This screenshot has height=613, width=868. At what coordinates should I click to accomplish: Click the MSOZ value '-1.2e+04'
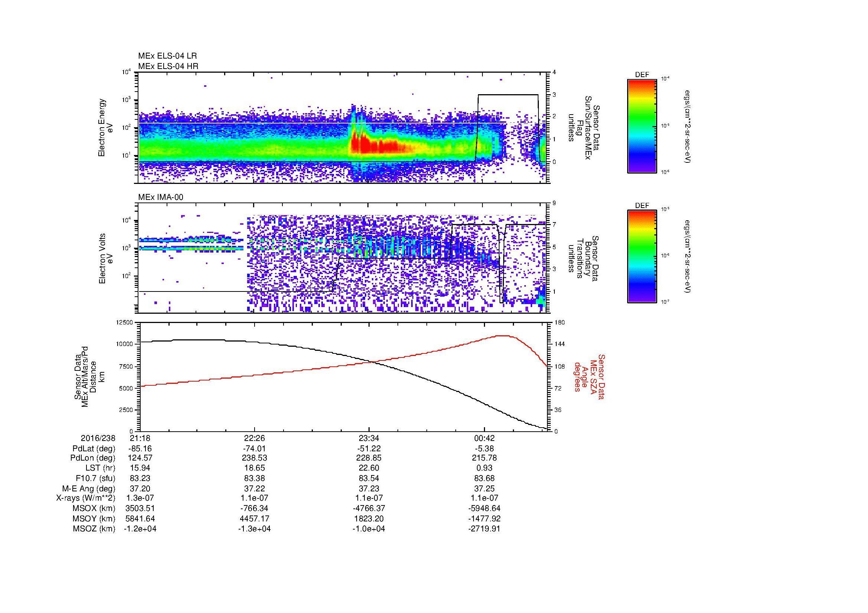(x=140, y=529)
